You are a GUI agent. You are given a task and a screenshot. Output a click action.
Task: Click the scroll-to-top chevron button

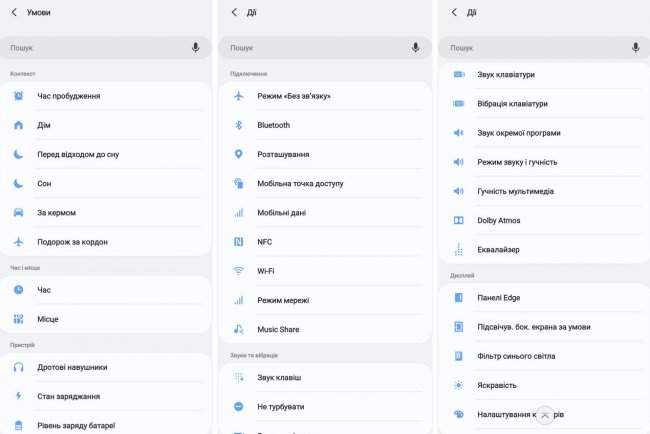pyautogui.click(x=545, y=415)
